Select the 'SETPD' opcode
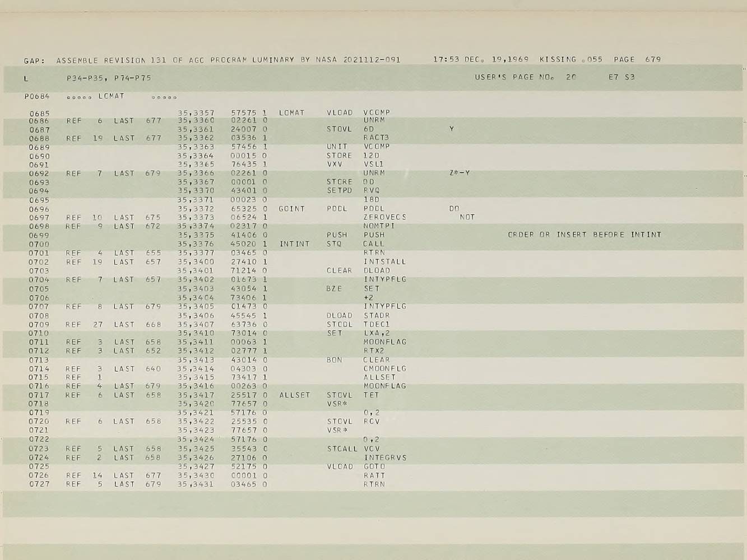Image resolution: width=747 pixels, height=560 pixels. point(340,191)
